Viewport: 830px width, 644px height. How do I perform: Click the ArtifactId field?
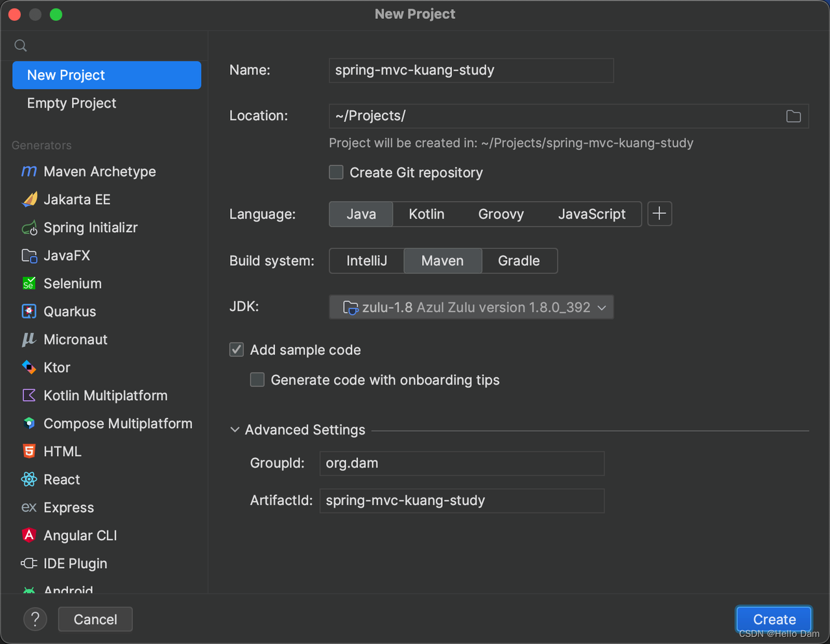tap(462, 501)
